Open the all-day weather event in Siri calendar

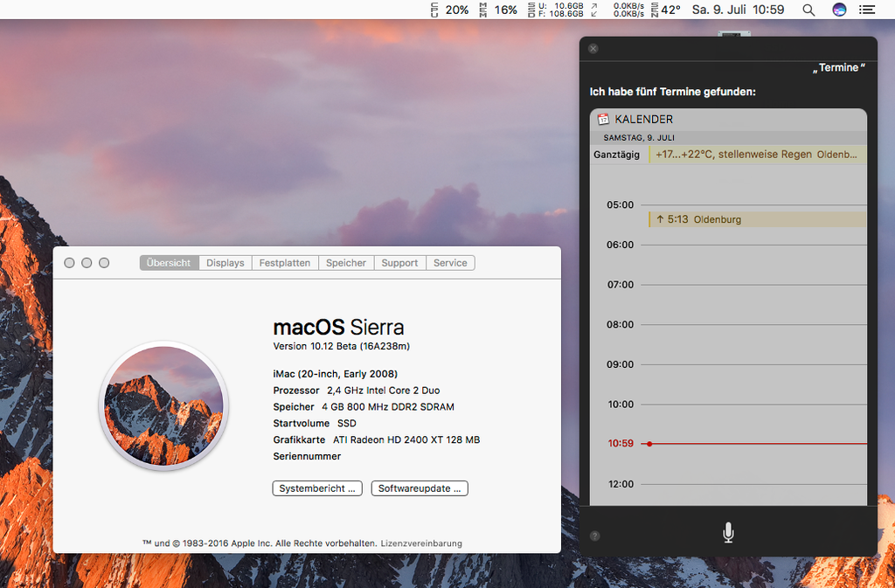[758, 155]
